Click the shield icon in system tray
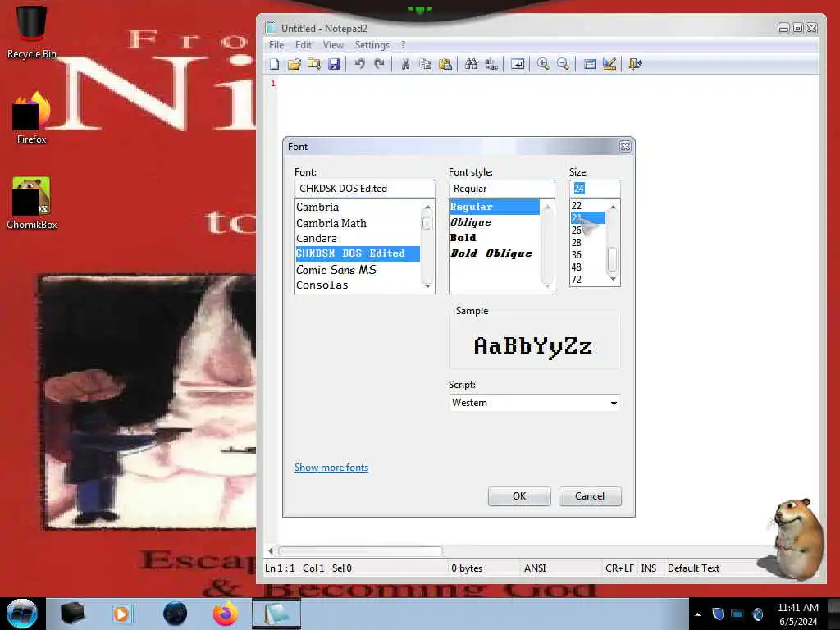Viewport: 840px width, 630px height. tap(718, 614)
